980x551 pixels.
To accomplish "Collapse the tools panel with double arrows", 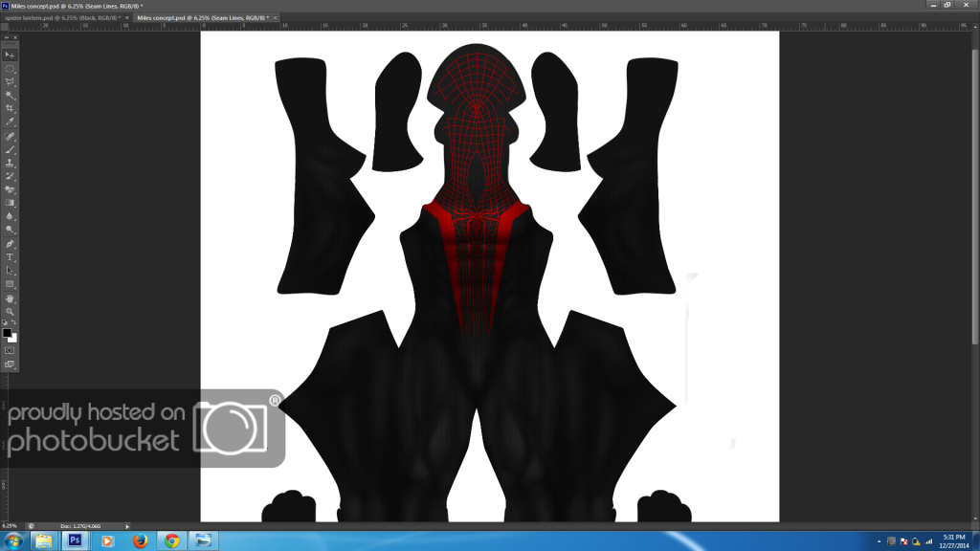I will click(7, 38).
